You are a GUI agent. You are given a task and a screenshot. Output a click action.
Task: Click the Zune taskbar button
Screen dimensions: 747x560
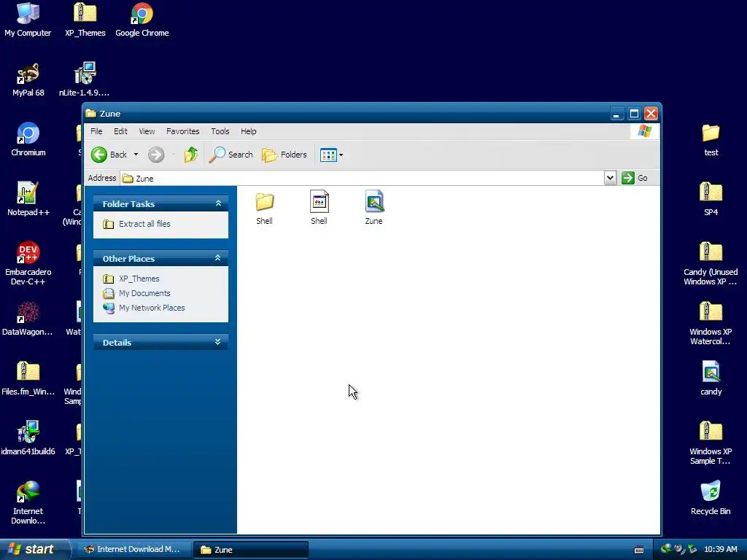[x=251, y=550]
